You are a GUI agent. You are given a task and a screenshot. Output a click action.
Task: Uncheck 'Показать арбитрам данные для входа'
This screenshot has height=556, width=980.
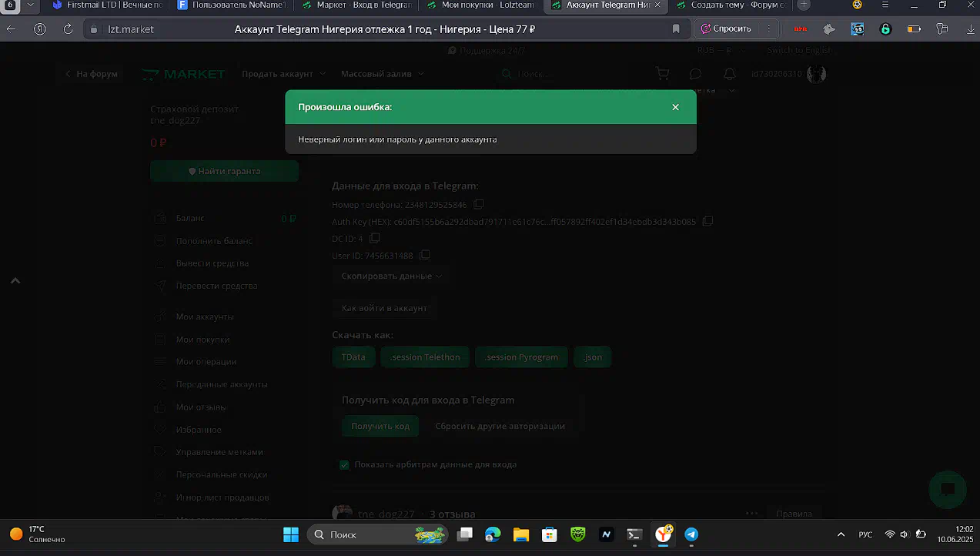(x=344, y=464)
